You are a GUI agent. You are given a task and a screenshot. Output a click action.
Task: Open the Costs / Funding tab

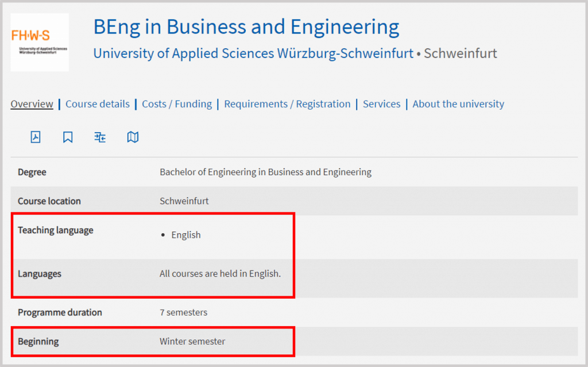(177, 104)
